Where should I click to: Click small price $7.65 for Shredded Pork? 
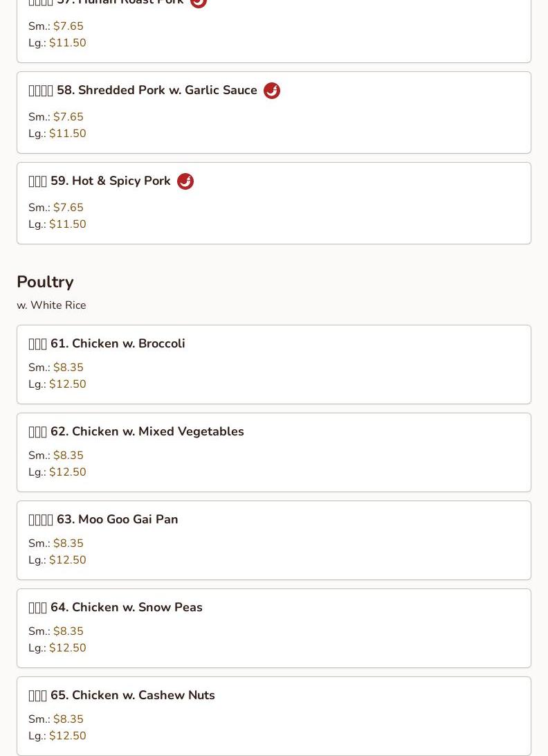tap(68, 117)
